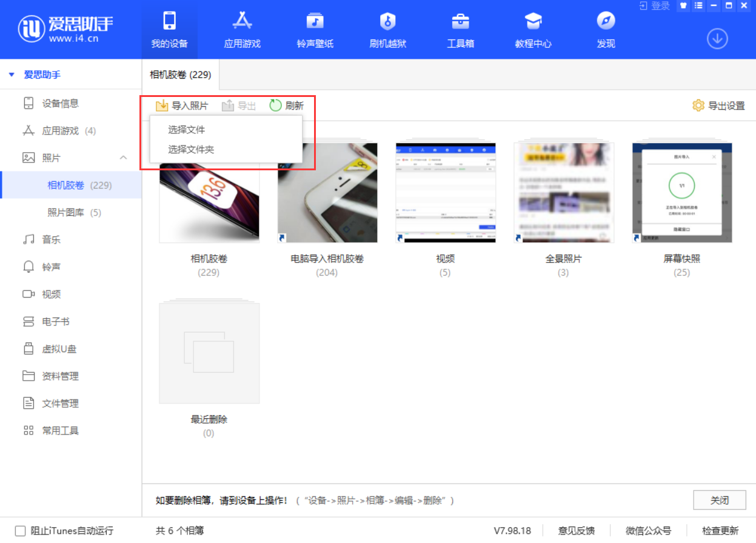Select the 刷机越狱 icon
This screenshot has width=756, height=543.
click(387, 29)
